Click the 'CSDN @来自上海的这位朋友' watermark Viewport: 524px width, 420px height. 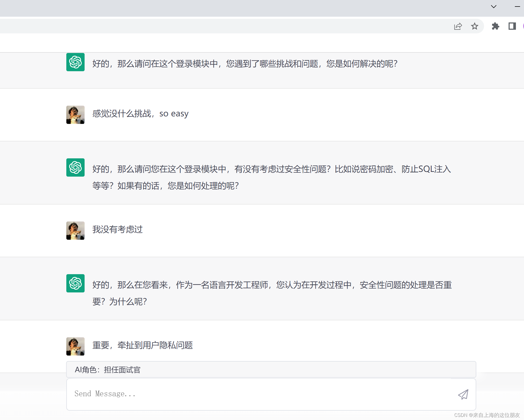[x=487, y=415]
